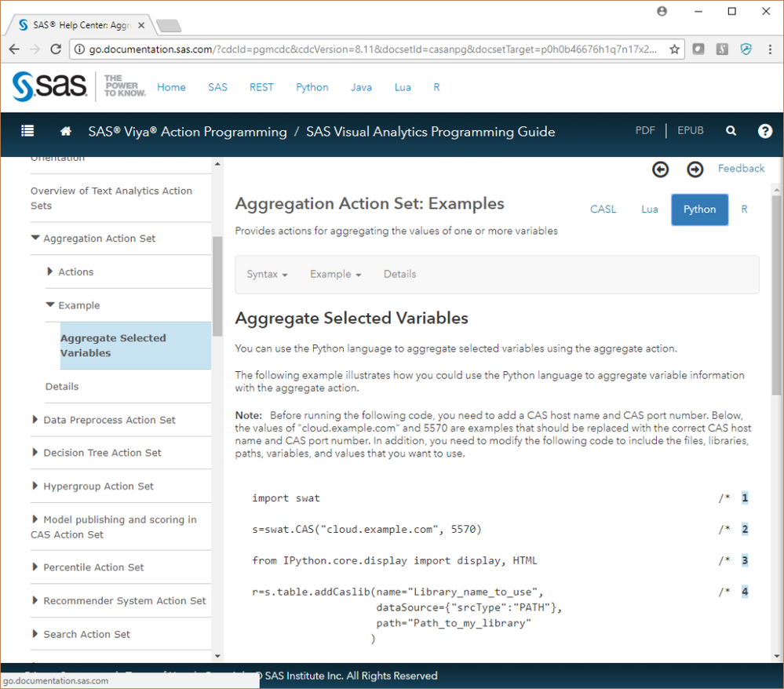784x689 pixels.
Task: Open the Syntax dropdown
Action: 267,274
